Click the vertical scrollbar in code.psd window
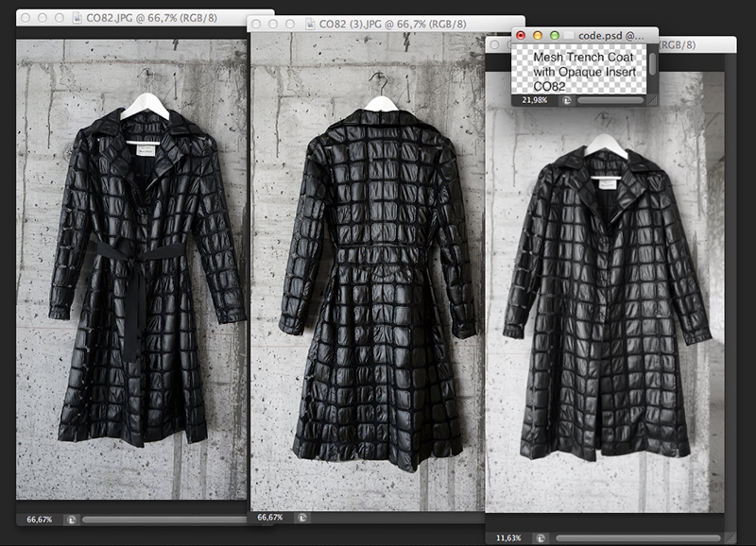Screen dimensions: 756x546 (652, 63)
